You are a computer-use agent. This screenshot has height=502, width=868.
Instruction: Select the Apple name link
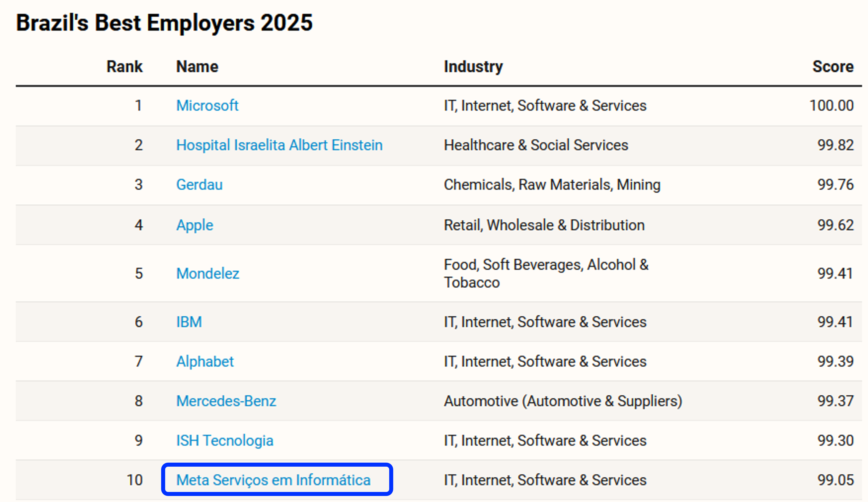point(195,225)
